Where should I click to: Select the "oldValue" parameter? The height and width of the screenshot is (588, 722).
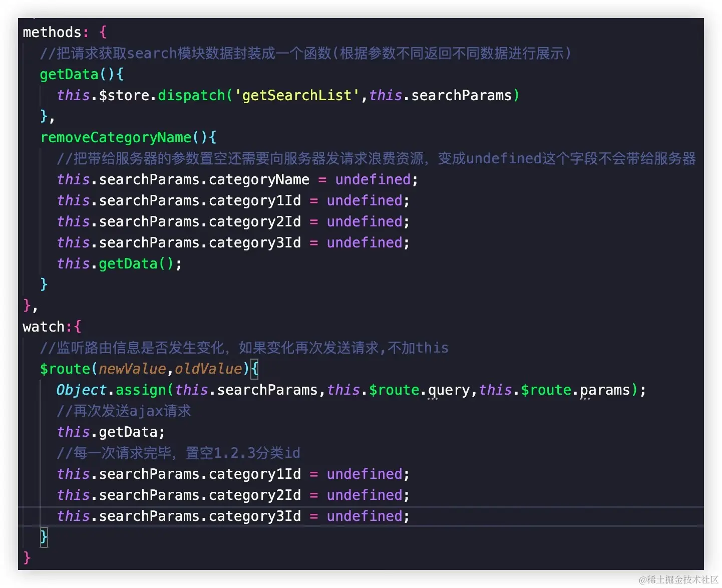208,369
